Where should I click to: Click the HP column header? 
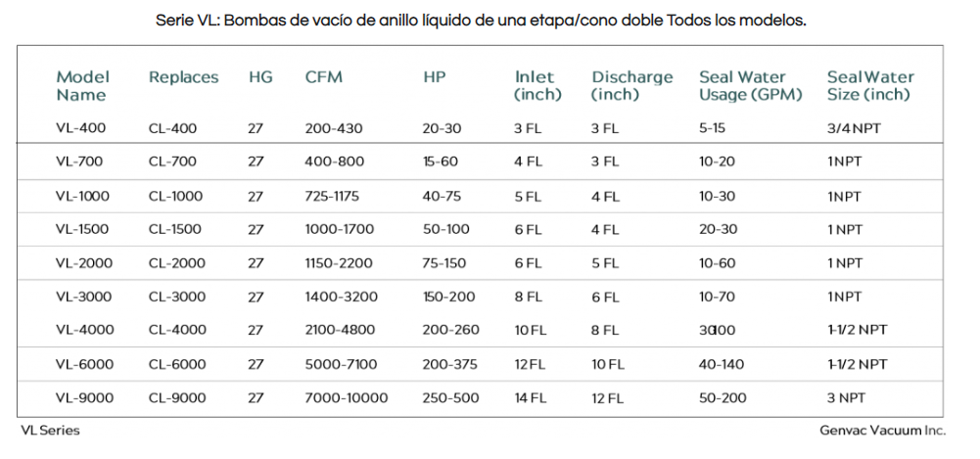tap(435, 77)
